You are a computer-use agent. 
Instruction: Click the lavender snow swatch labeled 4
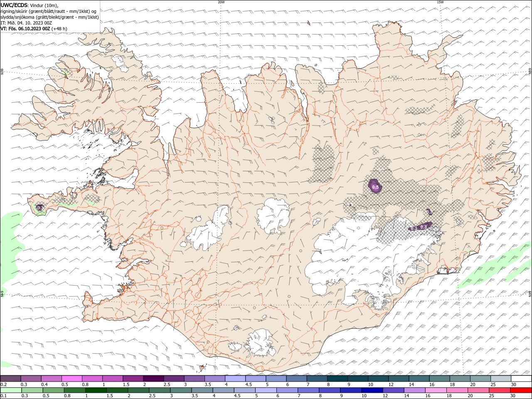coord(235,379)
